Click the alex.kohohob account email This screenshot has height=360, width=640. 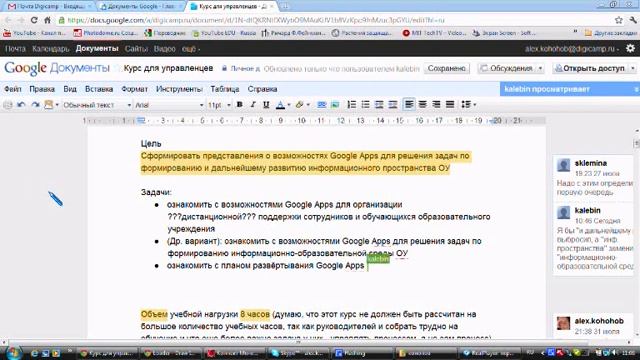point(571,49)
